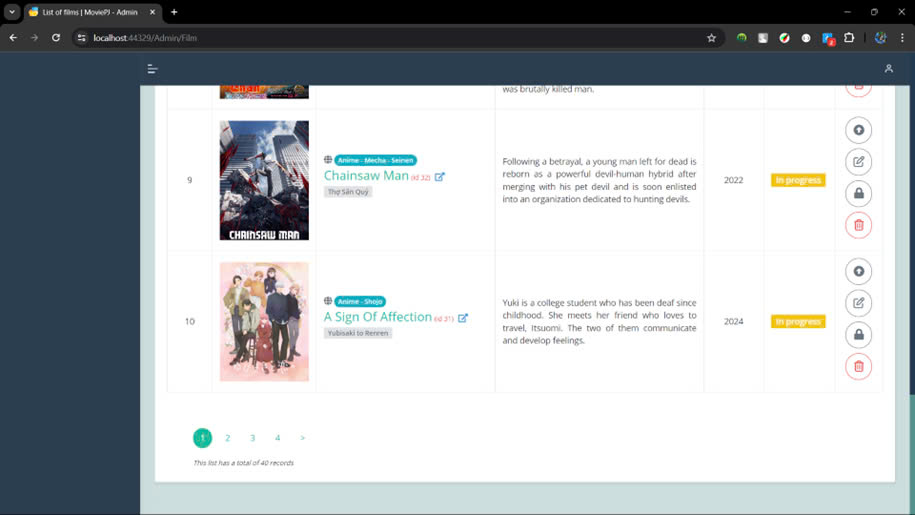
Task: Open the Chrome three-dot menu
Action: click(902, 38)
